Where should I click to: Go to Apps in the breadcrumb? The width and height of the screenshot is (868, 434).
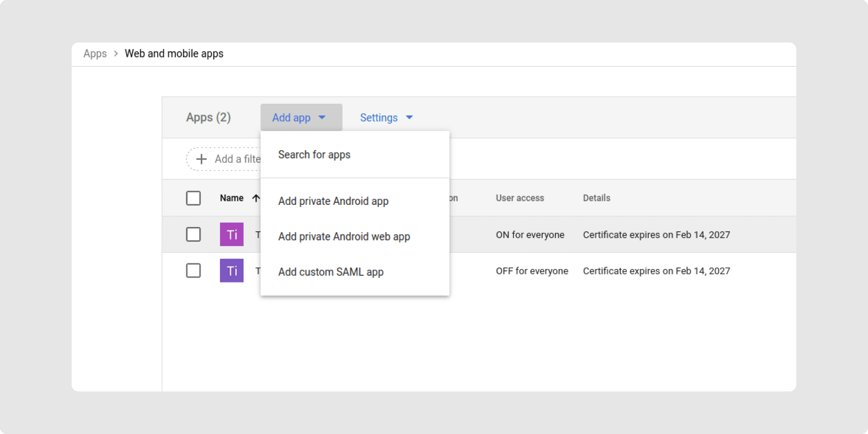point(95,54)
